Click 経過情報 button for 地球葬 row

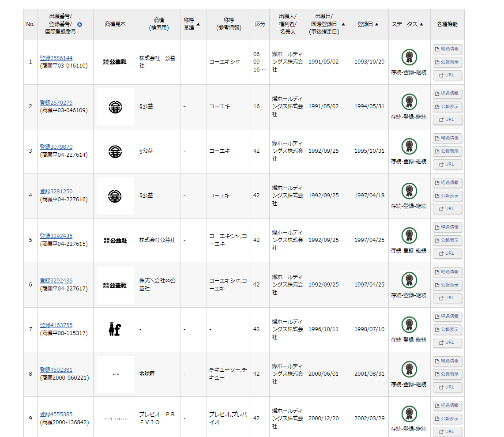click(447, 361)
